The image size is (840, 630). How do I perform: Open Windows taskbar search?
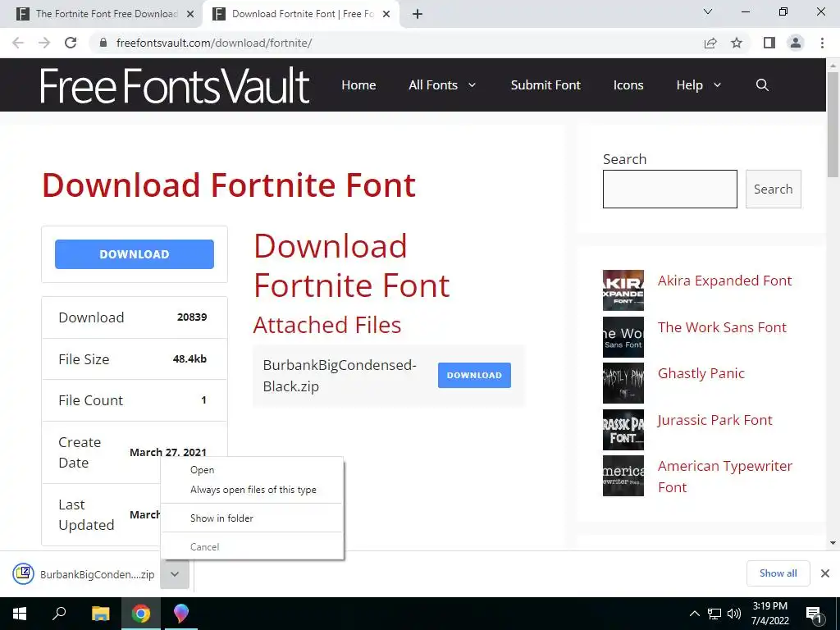pos(59,614)
